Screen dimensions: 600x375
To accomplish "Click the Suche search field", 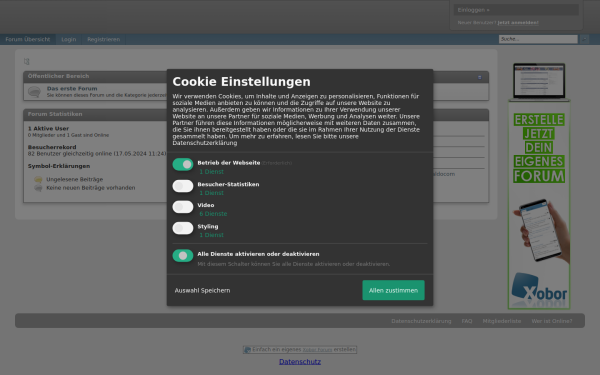I will point(538,39).
